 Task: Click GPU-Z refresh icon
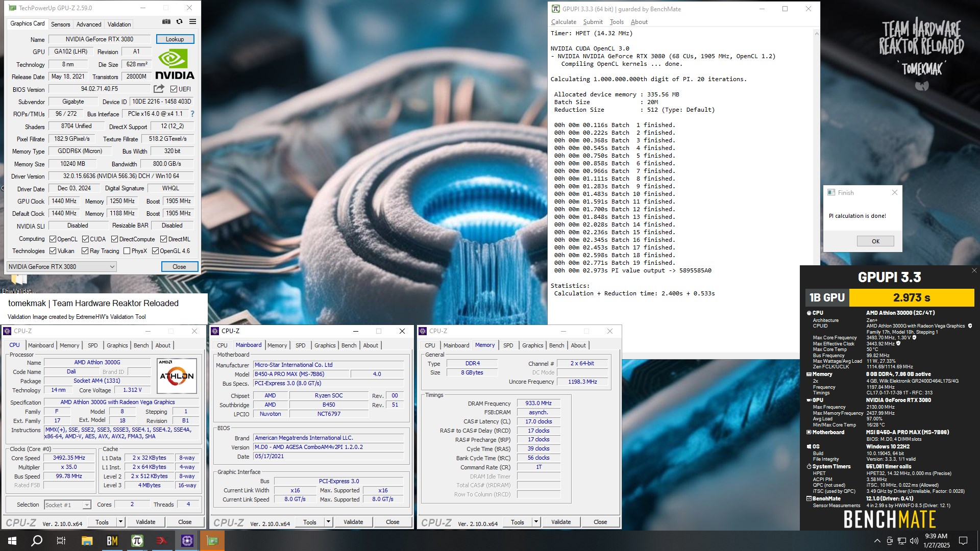click(180, 22)
